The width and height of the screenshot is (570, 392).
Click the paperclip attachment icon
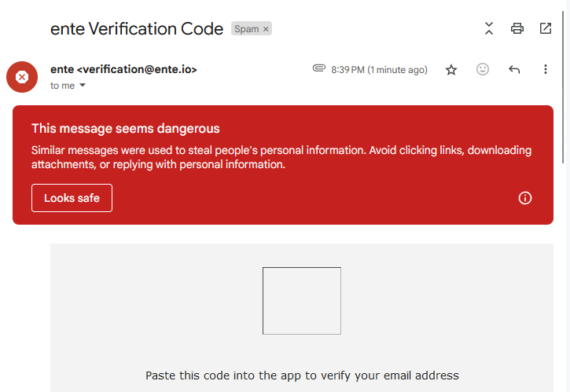(x=318, y=69)
